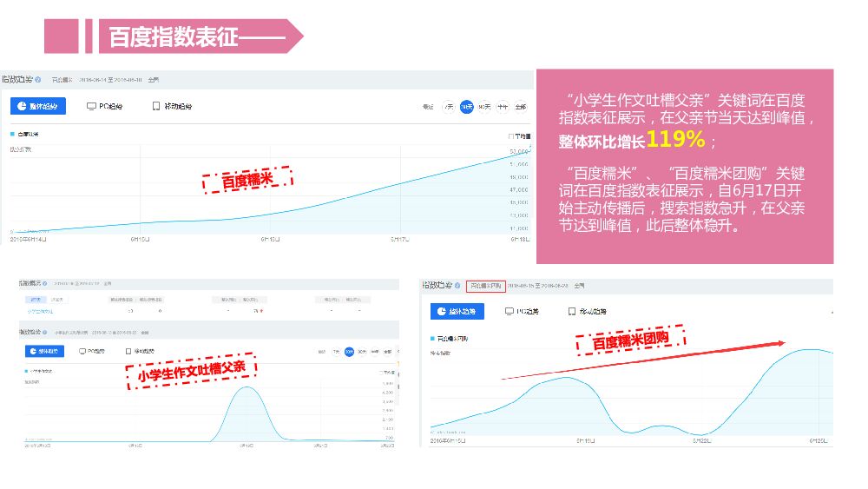Open the date range in the 小学生作文 指数趋势 header
Image resolution: width=868 pixels, height=489 pixels.
click(x=115, y=333)
